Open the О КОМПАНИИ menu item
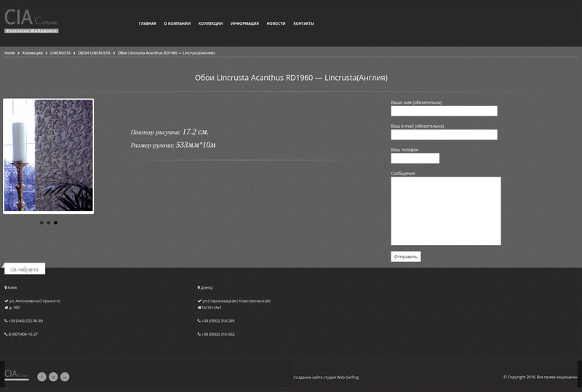582x392 pixels. click(x=177, y=23)
